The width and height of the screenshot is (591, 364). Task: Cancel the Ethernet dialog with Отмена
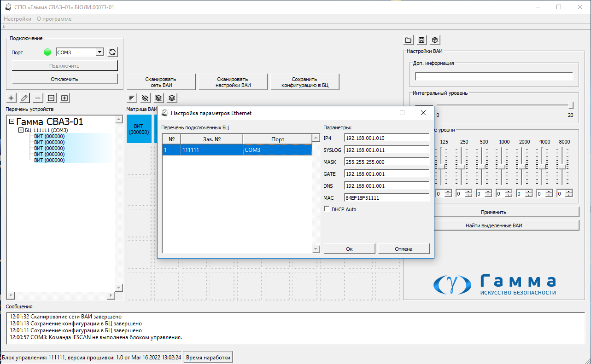[404, 248]
